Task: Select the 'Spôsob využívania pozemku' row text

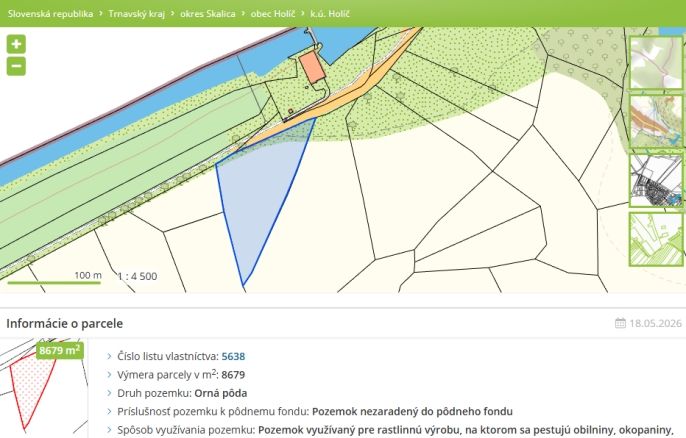Action: tap(395, 430)
